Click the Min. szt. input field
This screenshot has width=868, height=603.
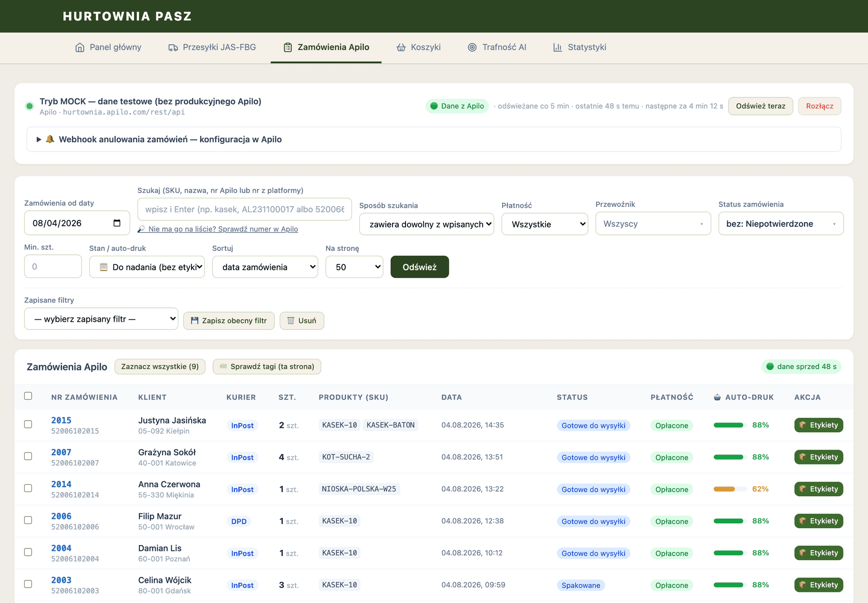pos(53,266)
